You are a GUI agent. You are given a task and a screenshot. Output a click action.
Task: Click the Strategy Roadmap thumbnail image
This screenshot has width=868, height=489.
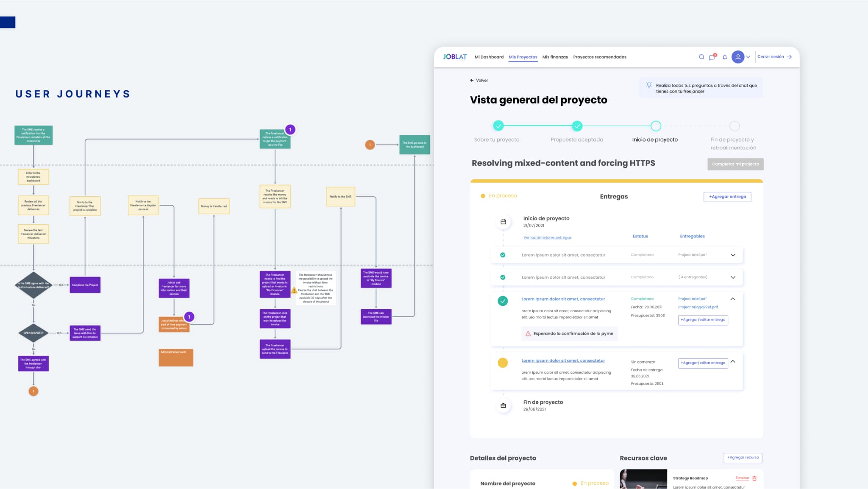[643, 479]
